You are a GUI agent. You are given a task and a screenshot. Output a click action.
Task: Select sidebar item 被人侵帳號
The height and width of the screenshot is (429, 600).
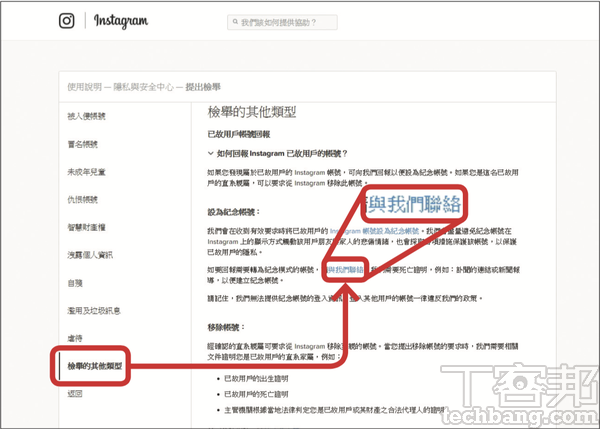point(86,116)
